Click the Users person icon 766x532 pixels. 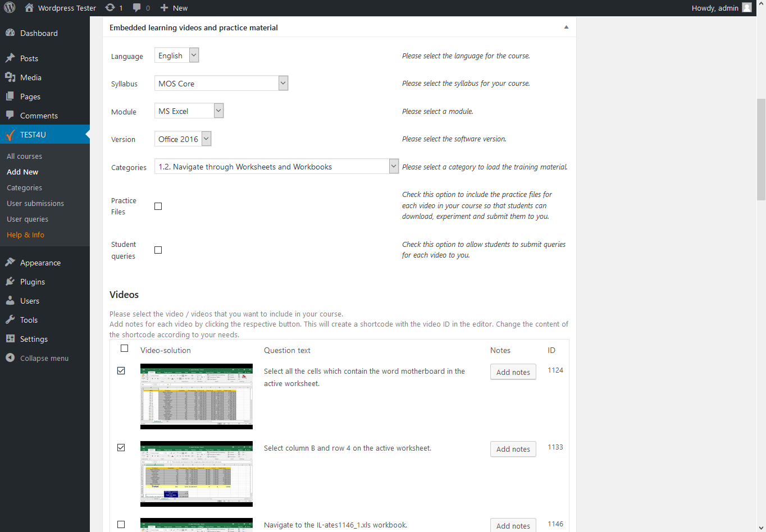(10, 300)
